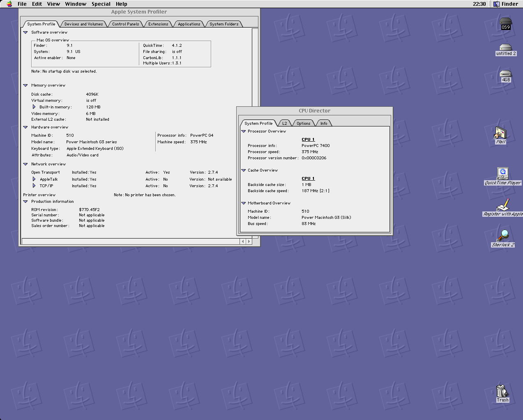This screenshot has width=523, height=420.
Task: Open the Help menu
Action: coord(121,4)
